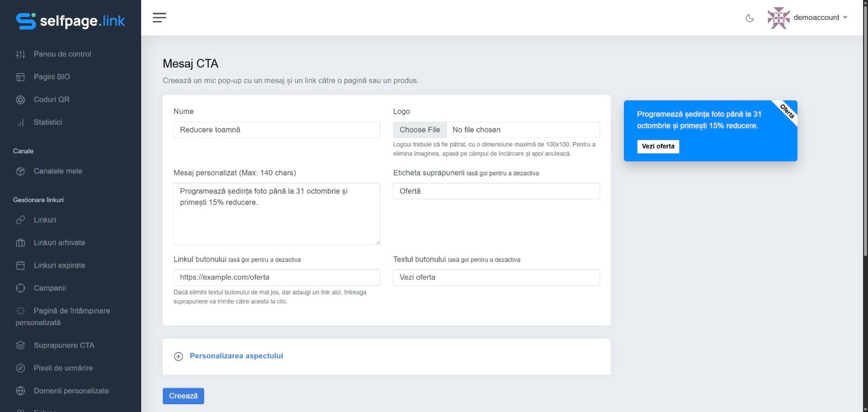This screenshot has height=412, width=868.
Task: Toggle the sidebar hamburger menu
Action: (x=159, y=18)
